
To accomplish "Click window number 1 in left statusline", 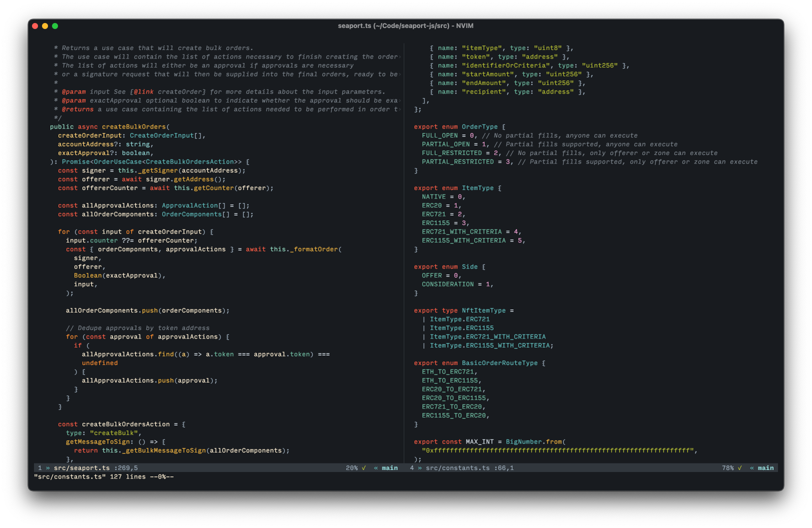I will point(40,468).
